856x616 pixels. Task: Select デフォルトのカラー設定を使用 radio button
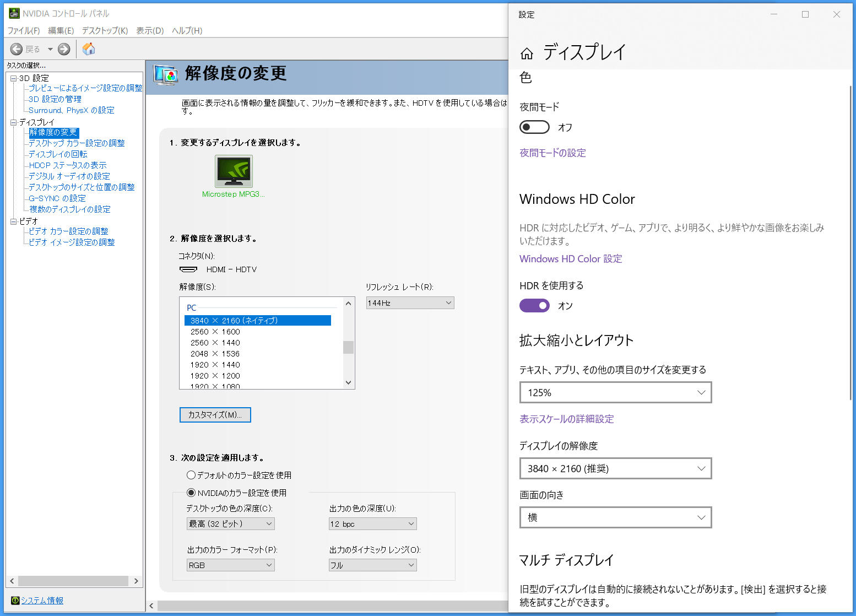[x=191, y=475]
